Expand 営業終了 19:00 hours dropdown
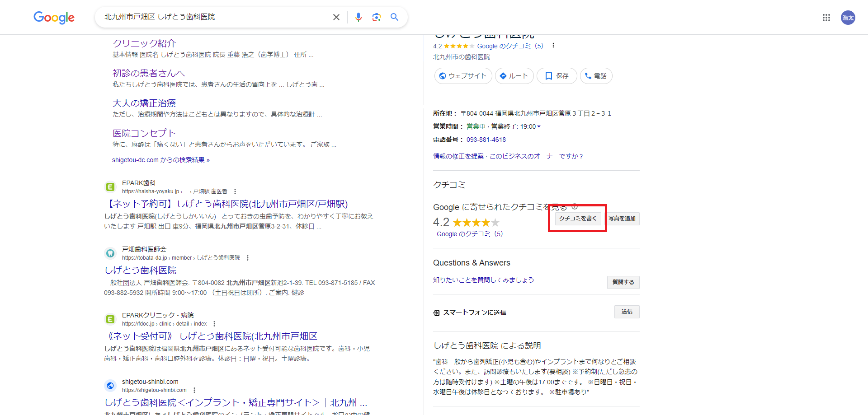 pyautogui.click(x=538, y=126)
